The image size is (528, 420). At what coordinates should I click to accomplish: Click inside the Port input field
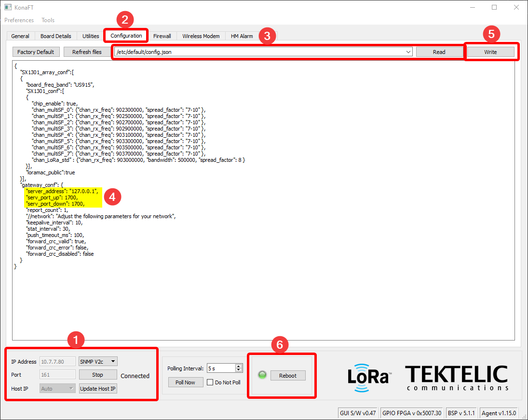coord(57,374)
